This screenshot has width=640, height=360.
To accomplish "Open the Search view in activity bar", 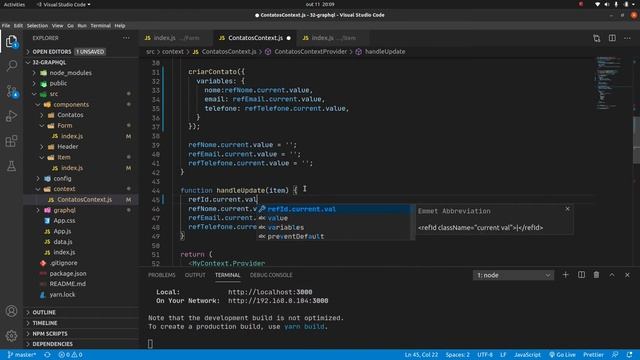I will [x=11, y=66].
